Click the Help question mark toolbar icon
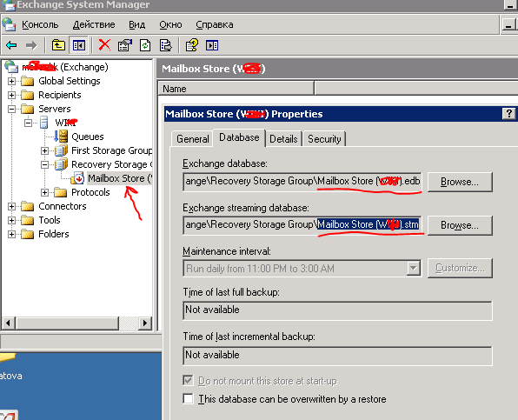This screenshot has width=518, height=420. pos(192,45)
